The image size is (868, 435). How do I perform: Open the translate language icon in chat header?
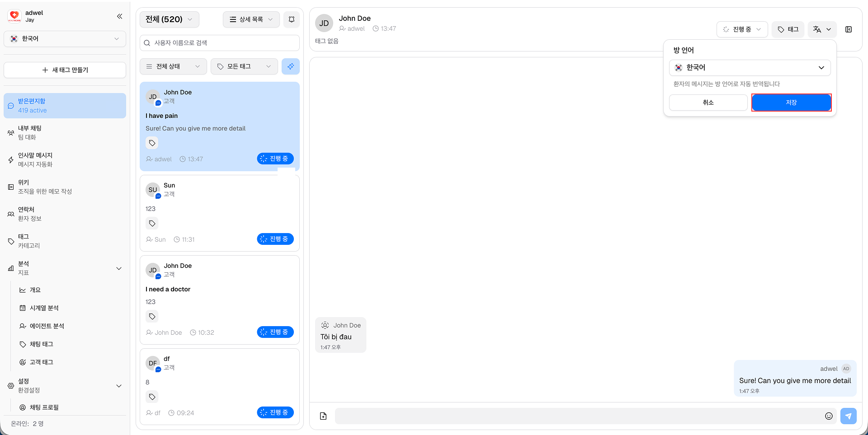(x=822, y=29)
